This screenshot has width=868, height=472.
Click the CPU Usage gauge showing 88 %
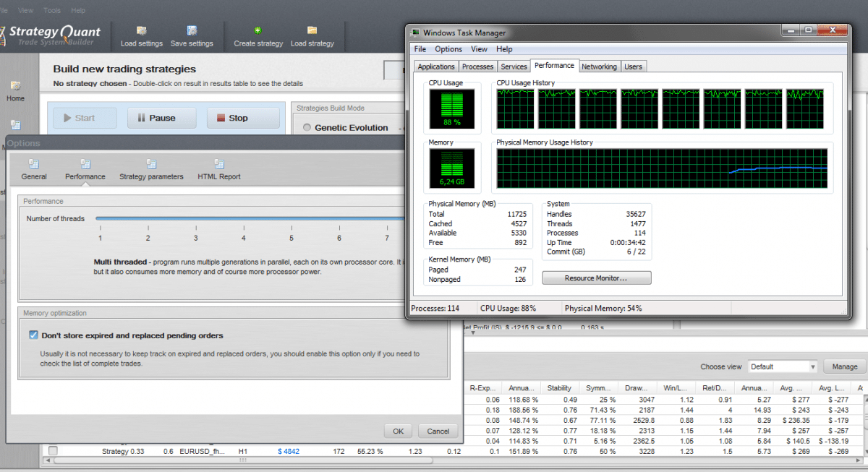click(451, 108)
